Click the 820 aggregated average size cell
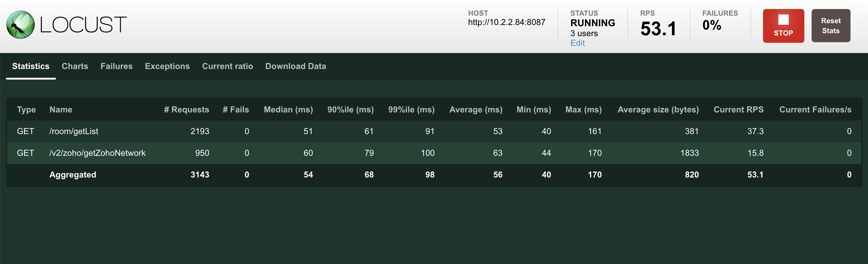868x264 pixels. tap(692, 175)
